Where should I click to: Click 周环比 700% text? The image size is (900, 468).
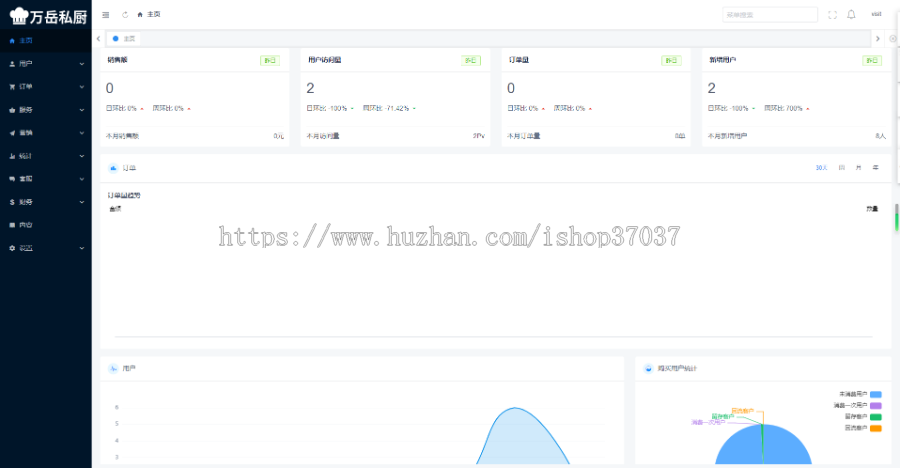tap(783, 109)
